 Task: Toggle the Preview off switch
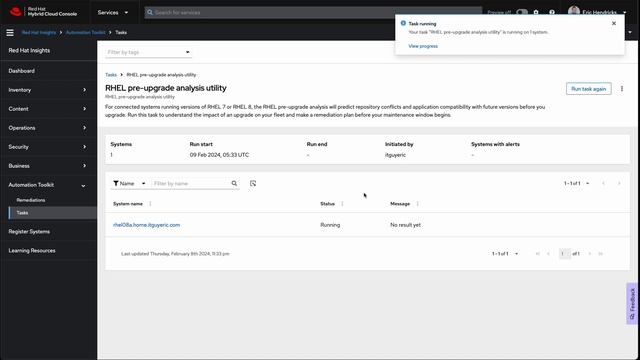click(x=522, y=12)
